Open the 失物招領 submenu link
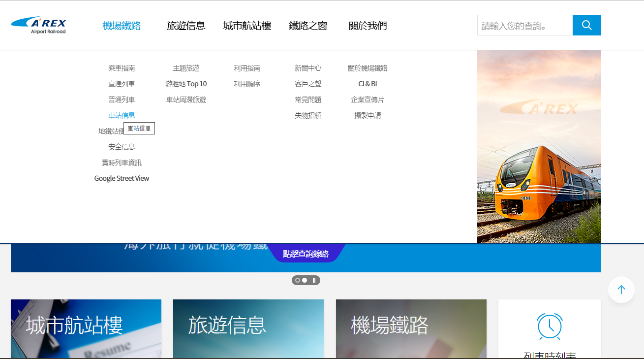Image resolution: width=644 pixels, height=359 pixels. 308,115
